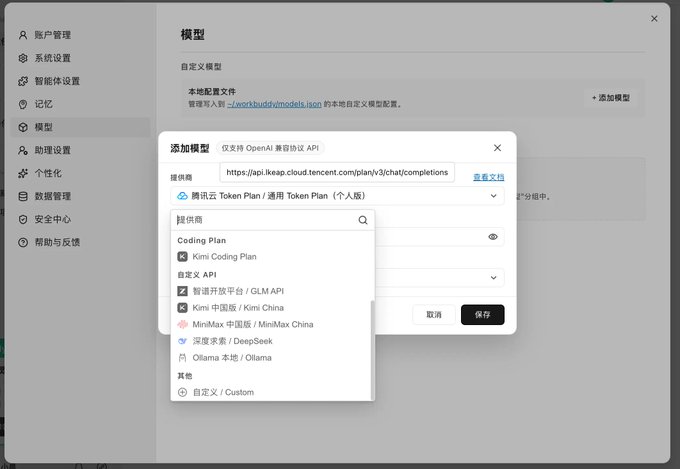Screen dimensions: 680x469
Task: Click the + 添加模型 button
Action: tap(611, 98)
